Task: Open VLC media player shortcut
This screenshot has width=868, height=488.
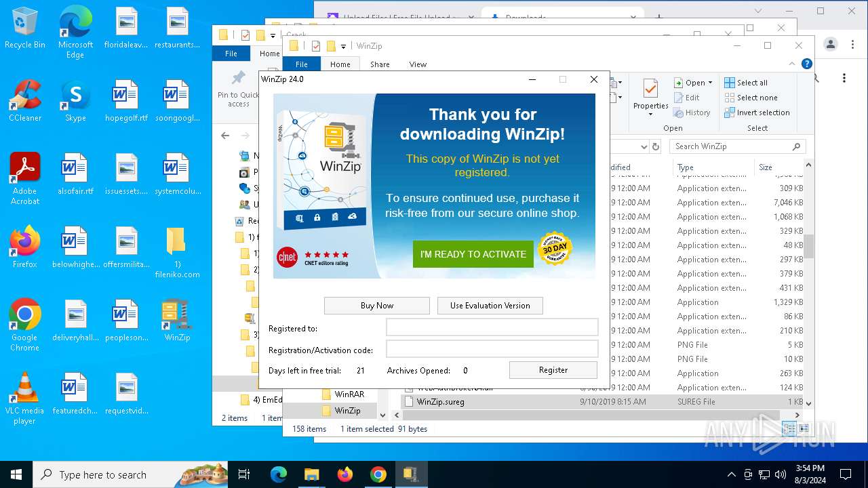Action: tap(25, 399)
